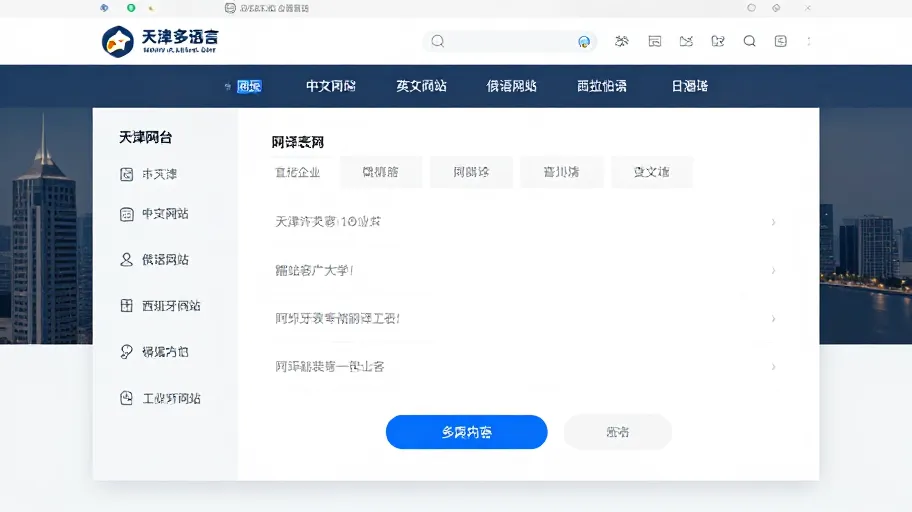Select the first filter chip ending 企业

(x=297, y=172)
